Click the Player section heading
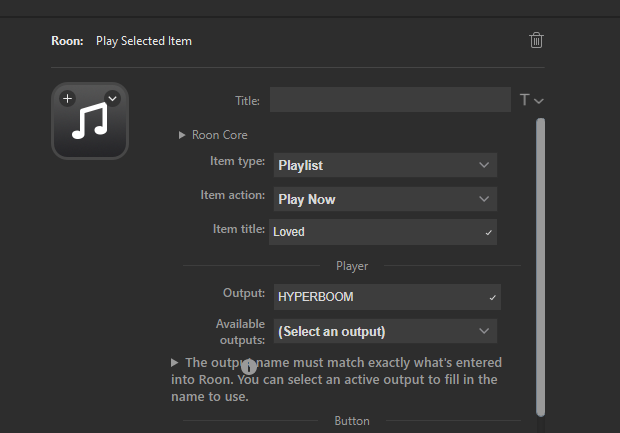Viewport: 620px width, 433px height. click(352, 266)
